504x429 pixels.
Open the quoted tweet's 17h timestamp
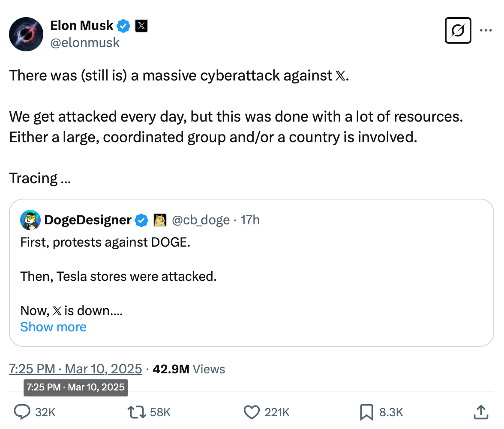[250, 220]
